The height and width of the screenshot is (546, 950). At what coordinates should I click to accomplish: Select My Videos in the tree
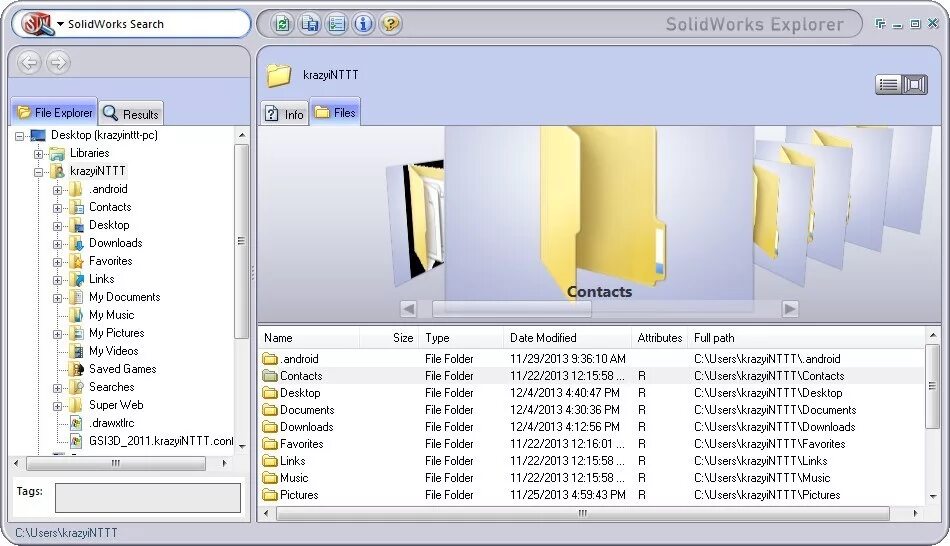(x=113, y=351)
